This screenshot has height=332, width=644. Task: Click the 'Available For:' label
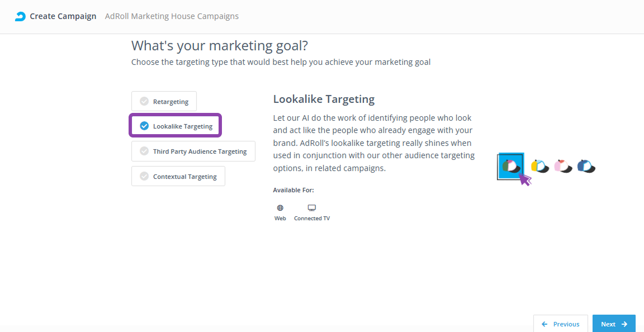pyautogui.click(x=293, y=190)
